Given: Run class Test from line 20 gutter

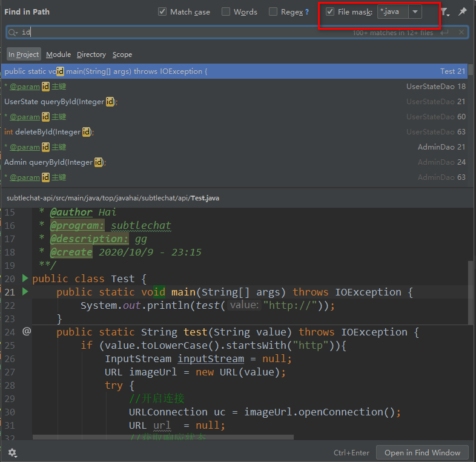Looking at the screenshot, I should pos(25,278).
